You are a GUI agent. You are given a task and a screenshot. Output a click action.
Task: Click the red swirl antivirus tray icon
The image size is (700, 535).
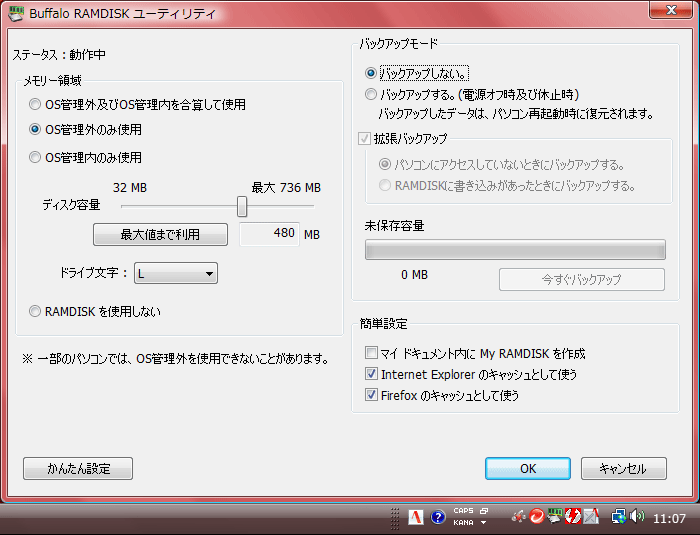(536, 517)
